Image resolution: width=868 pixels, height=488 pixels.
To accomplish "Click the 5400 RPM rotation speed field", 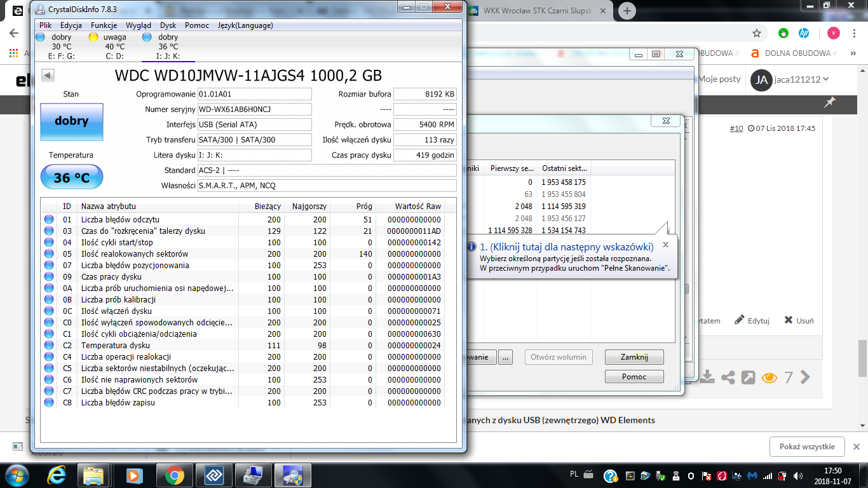I will click(424, 125).
